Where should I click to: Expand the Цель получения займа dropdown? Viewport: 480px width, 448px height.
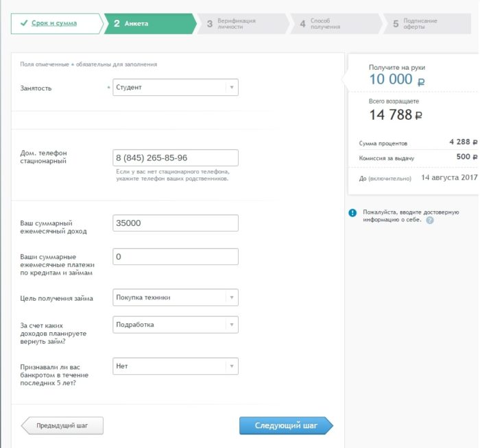pyautogui.click(x=232, y=297)
